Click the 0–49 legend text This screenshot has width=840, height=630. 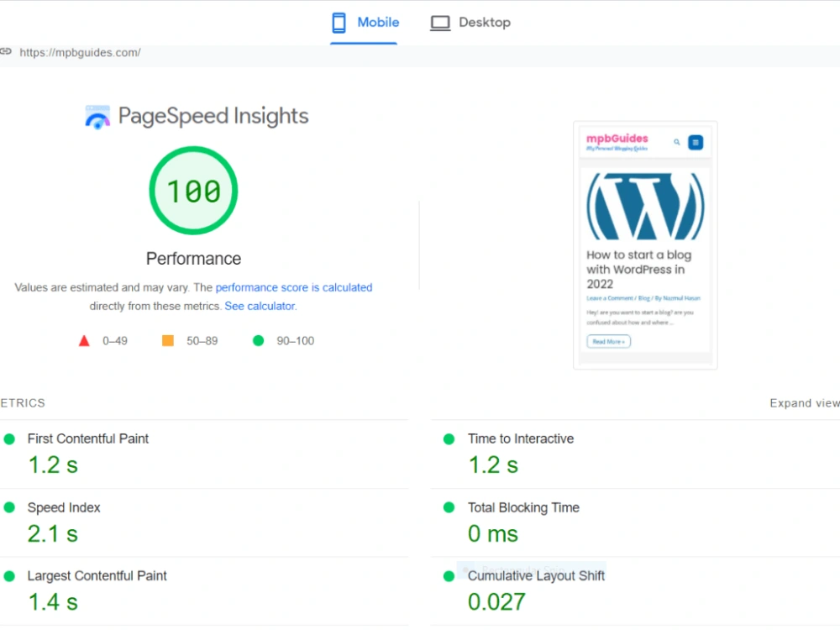(x=115, y=341)
